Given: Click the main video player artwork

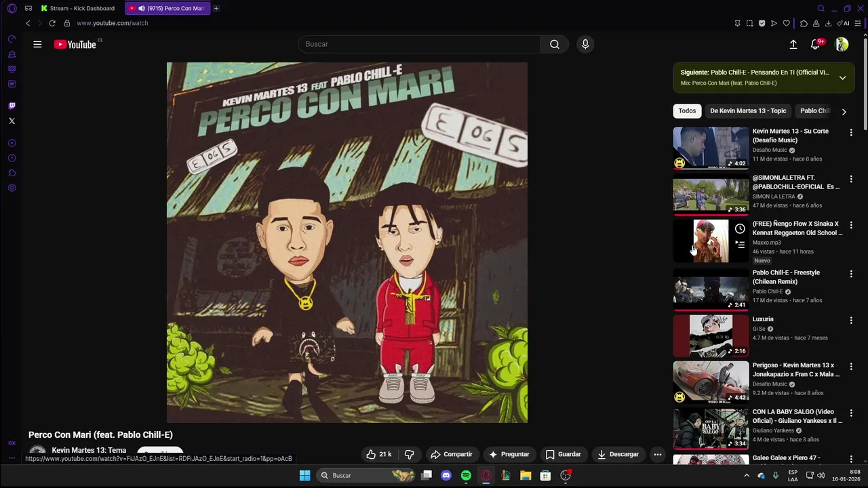Looking at the screenshot, I should point(347,243).
